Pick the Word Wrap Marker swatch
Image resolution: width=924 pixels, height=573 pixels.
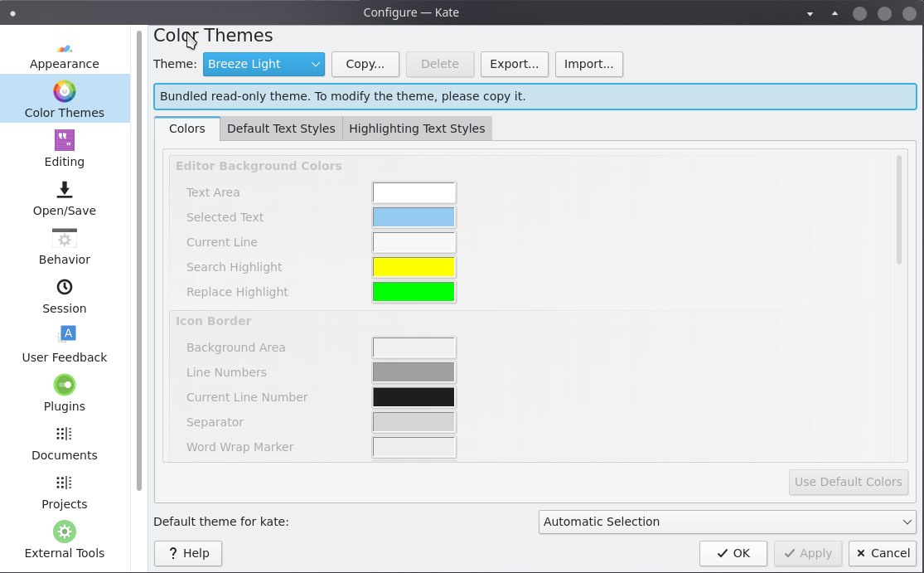coord(414,447)
